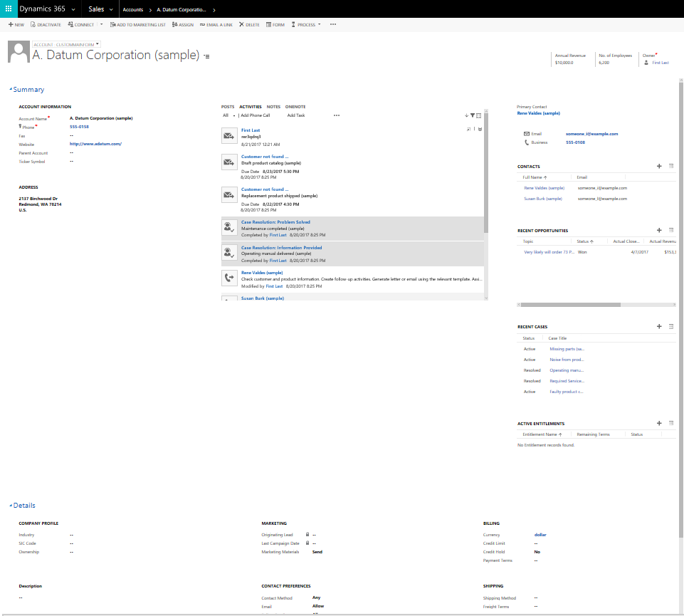Switch to the Notes tab
The width and height of the screenshot is (684, 616).
pyautogui.click(x=273, y=107)
